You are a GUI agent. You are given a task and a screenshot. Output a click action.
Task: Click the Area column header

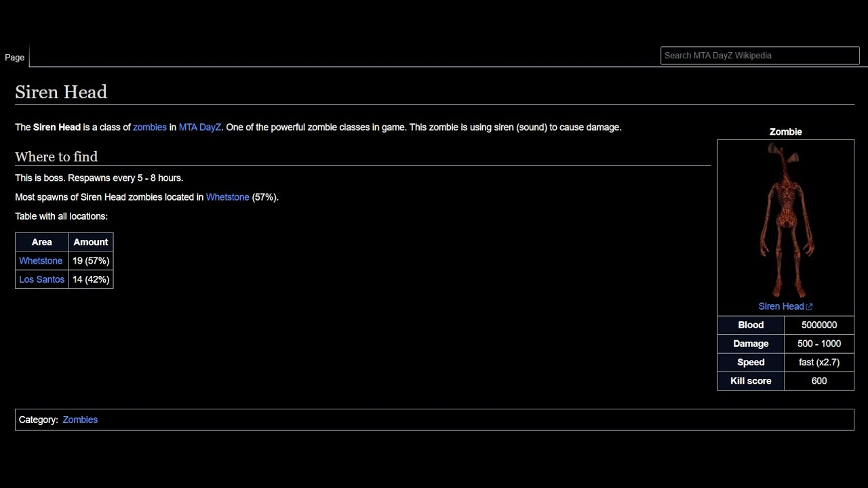click(x=42, y=242)
